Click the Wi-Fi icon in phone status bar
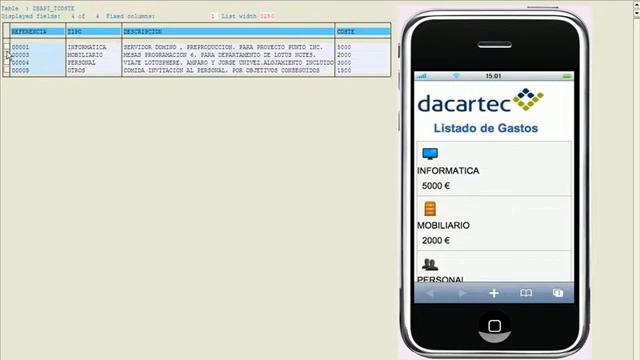Image resolution: width=640 pixels, height=360 pixels. 456,76
